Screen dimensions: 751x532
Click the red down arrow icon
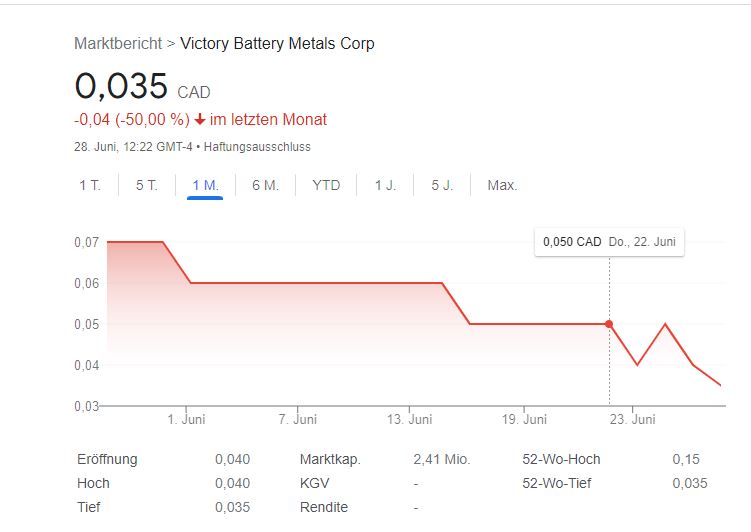tap(200, 120)
